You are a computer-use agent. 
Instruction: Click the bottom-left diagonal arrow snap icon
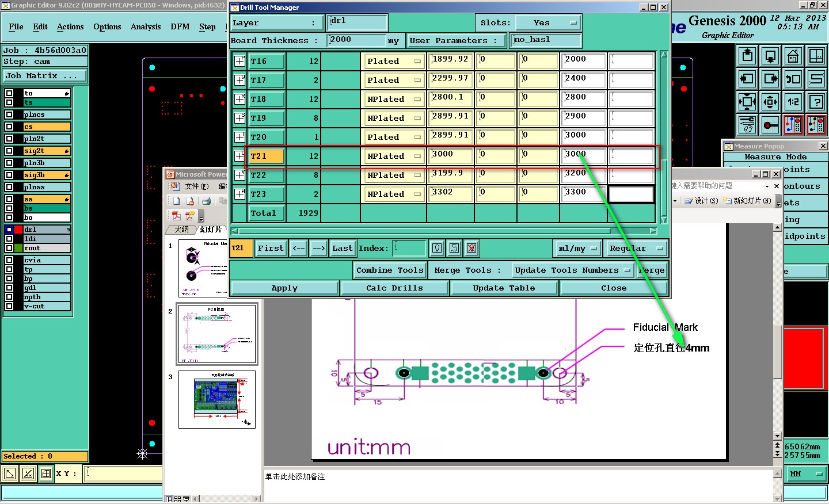10,474
